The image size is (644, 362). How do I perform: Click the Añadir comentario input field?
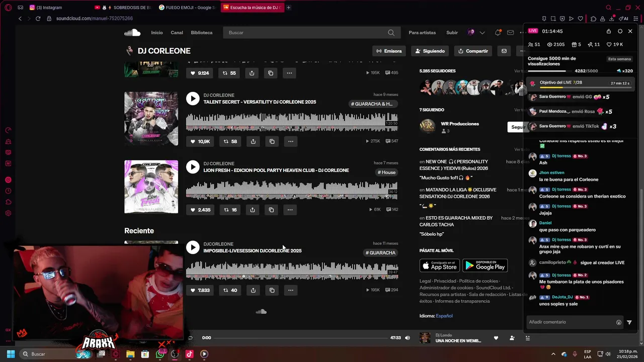click(x=570, y=322)
